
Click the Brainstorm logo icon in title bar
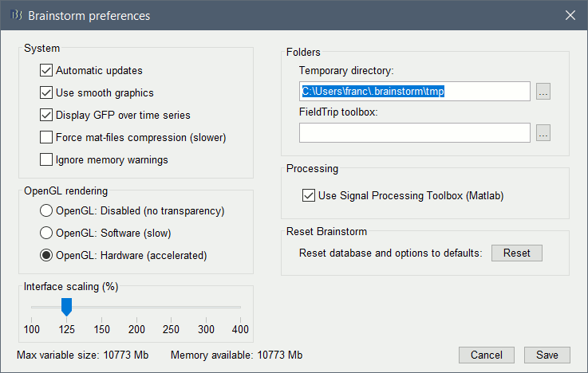pyautogui.click(x=15, y=15)
